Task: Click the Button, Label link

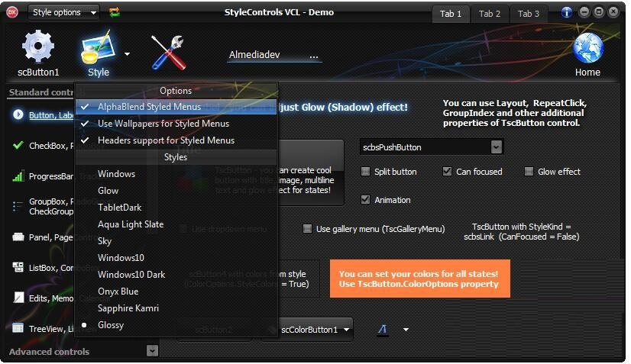Action: pyautogui.click(x=51, y=115)
